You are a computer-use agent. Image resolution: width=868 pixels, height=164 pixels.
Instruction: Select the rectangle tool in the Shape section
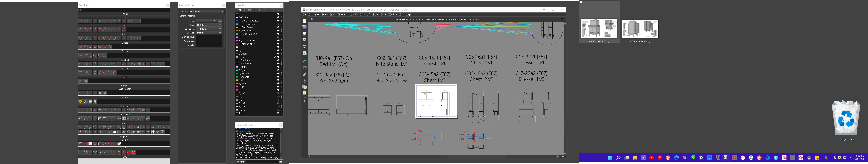pos(80,72)
